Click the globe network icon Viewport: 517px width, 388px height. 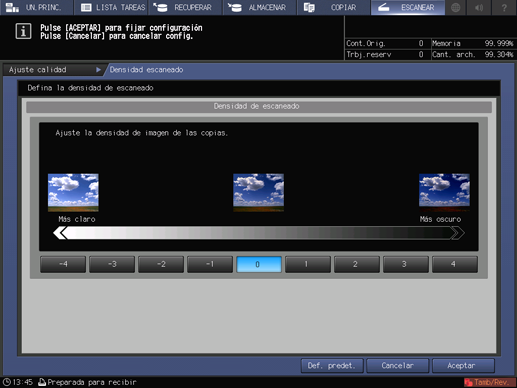coord(455,7)
